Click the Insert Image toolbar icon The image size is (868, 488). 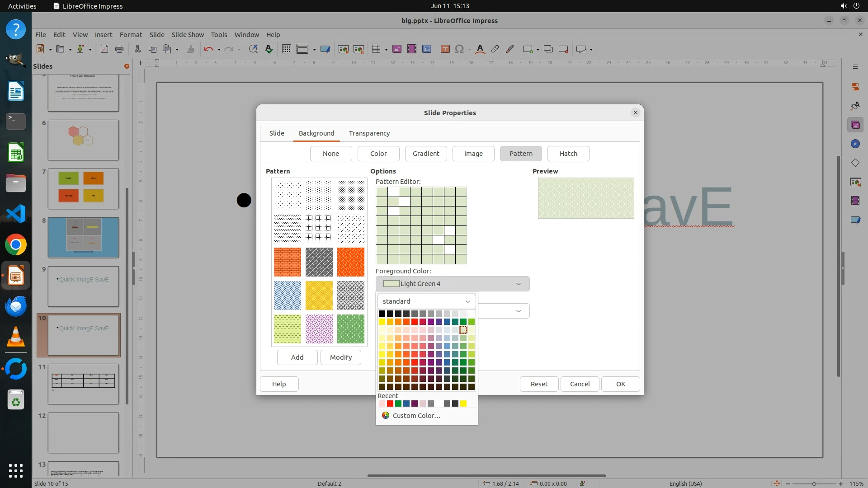coord(397,49)
